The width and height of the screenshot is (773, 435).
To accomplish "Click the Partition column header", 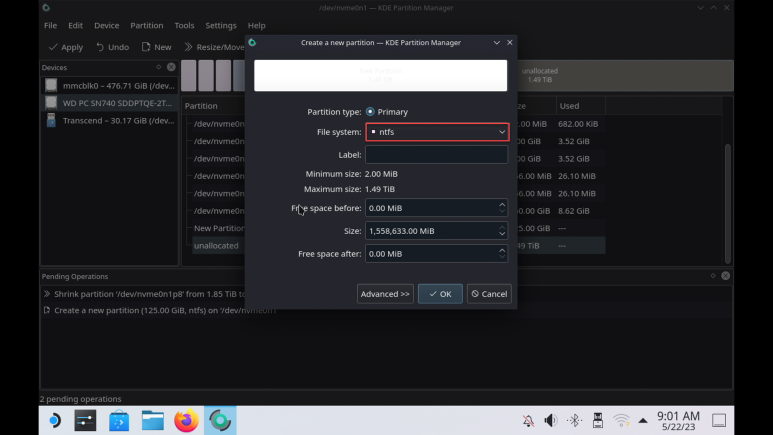I will [x=201, y=106].
